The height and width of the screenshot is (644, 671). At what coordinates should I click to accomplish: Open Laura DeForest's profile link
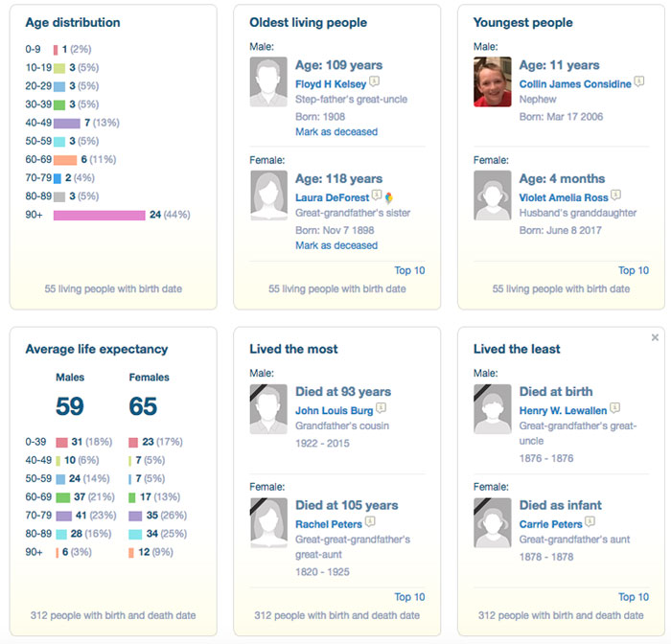click(332, 197)
